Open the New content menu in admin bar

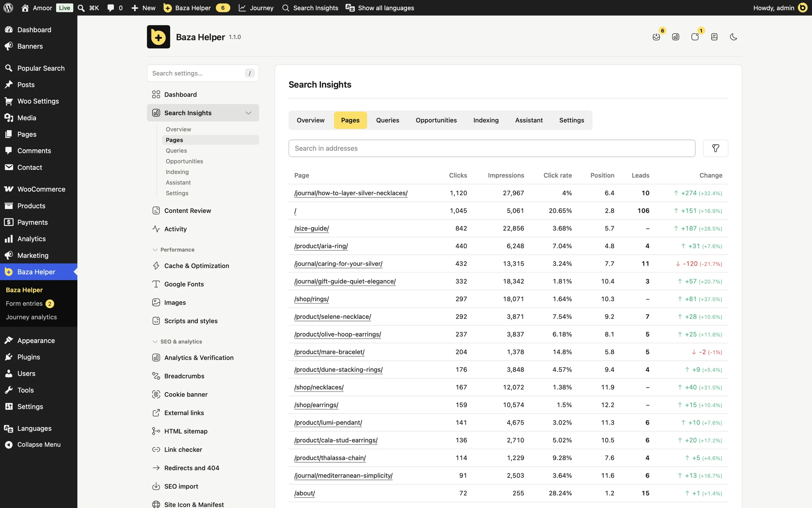[143, 8]
